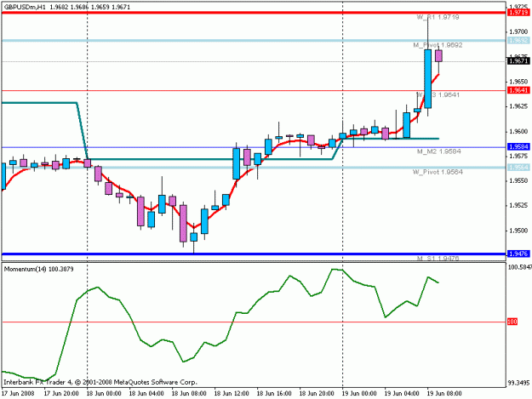Click the M_S1 1.9476 line label
Viewport: 532px width, 399px height.
click(x=438, y=259)
